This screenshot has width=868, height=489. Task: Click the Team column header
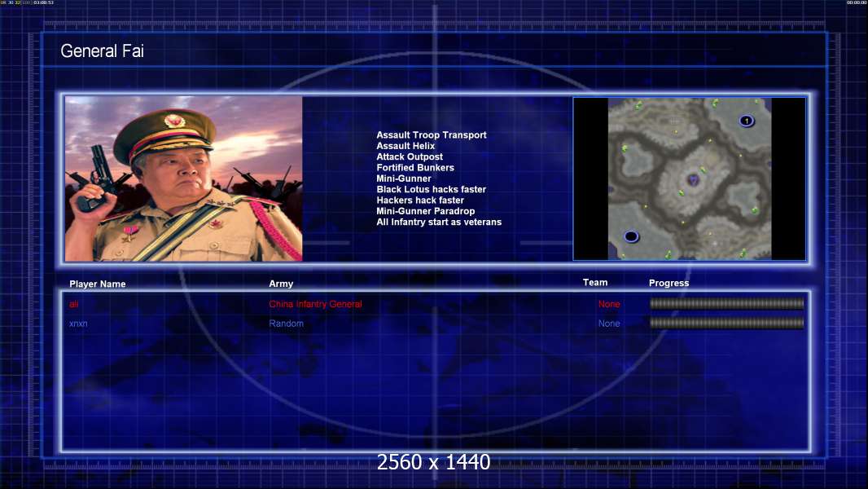tap(595, 283)
